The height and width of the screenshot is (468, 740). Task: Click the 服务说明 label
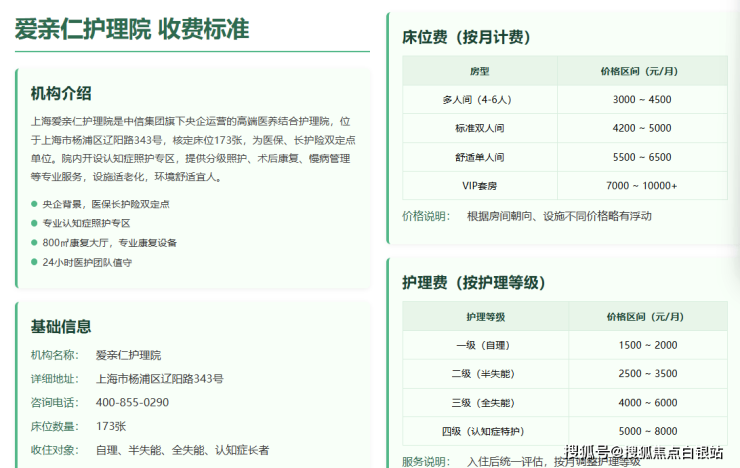click(x=426, y=461)
